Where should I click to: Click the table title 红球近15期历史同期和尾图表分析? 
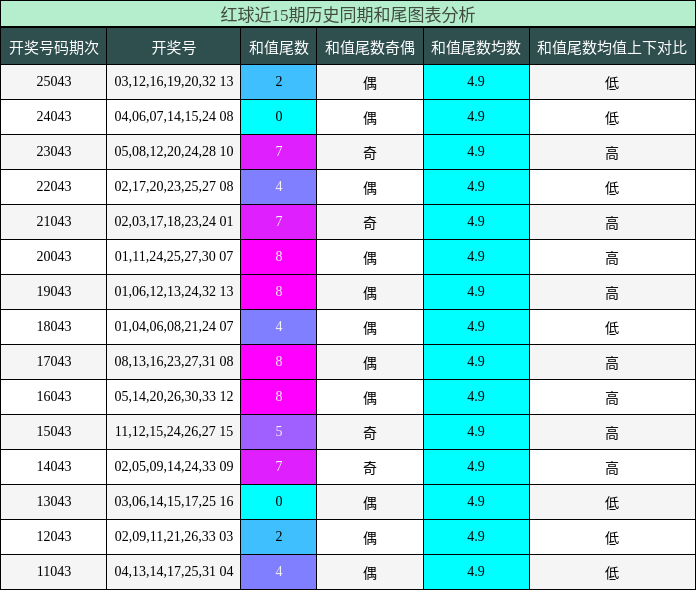point(348,14)
